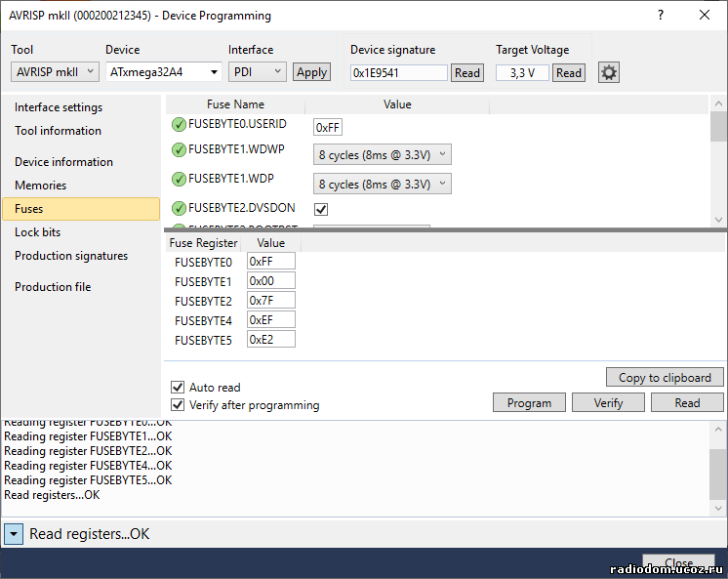Toggle the Auto read checkbox
Screen dimensions: 728x579
[x=178, y=387]
